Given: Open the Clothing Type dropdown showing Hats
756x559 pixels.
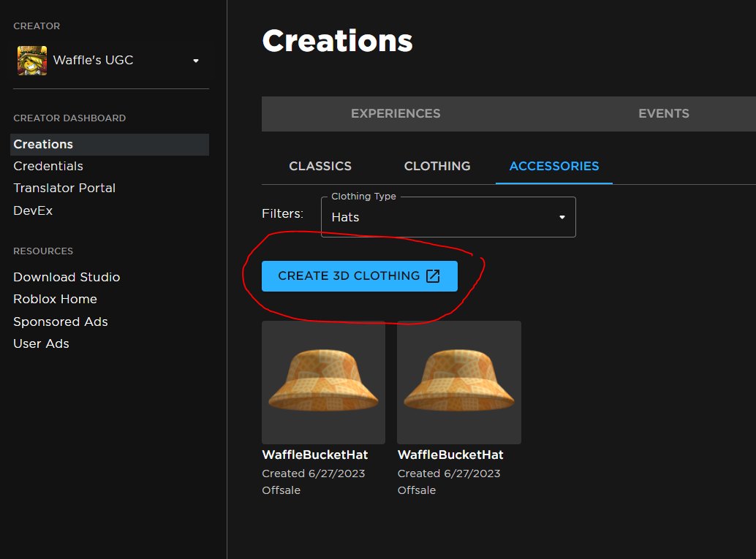Looking at the screenshot, I should click(448, 217).
